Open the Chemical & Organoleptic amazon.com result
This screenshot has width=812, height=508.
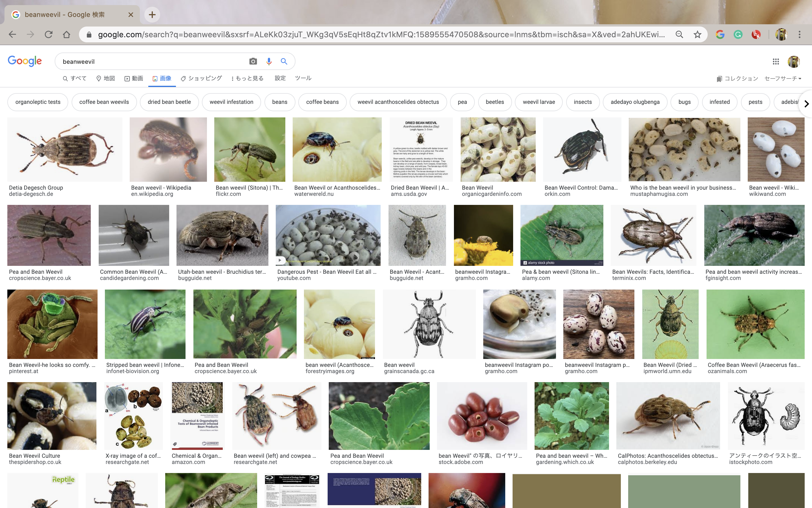coord(197,416)
